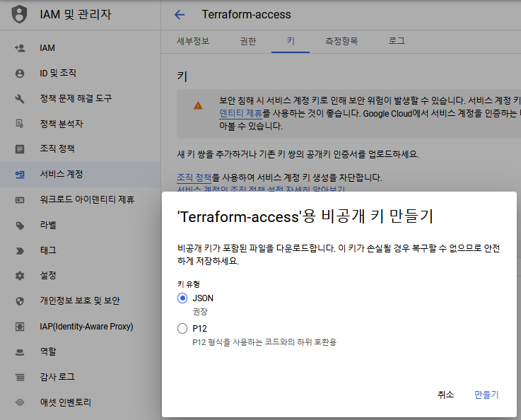Open the 측정항목 tab
This screenshot has width=521, height=420.
click(x=341, y=41)
